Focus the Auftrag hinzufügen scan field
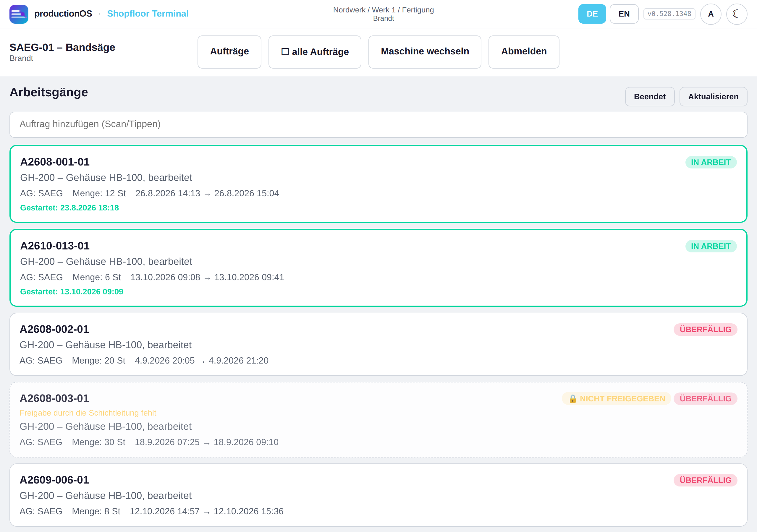 click(378, 124)
